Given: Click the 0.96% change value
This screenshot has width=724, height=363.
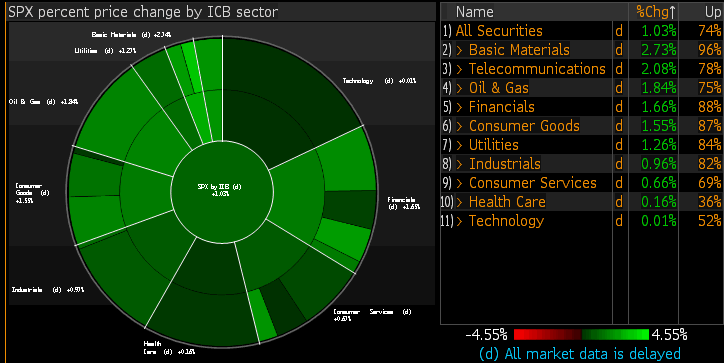Looking at the screenshot, I should (659, 163).
